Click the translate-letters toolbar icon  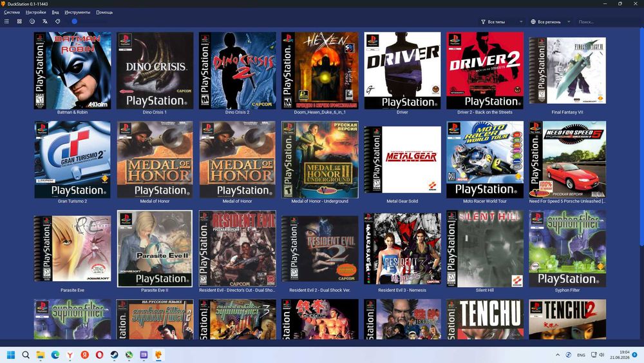(x=45, y=21)
